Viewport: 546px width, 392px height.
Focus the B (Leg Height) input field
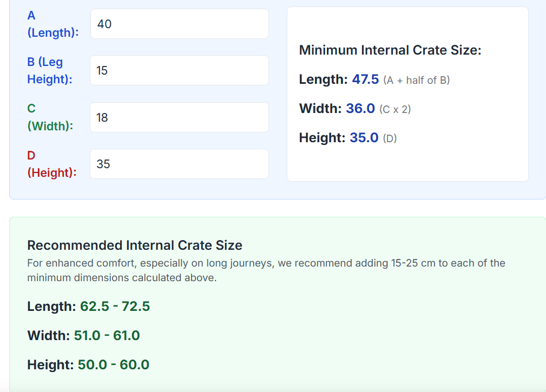point(179,70)
